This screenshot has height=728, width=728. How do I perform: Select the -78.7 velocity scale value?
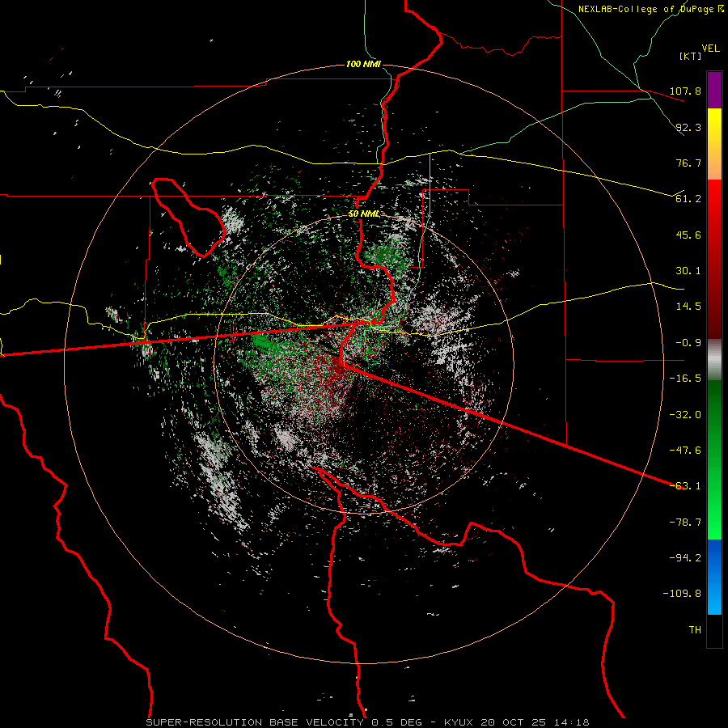(x=685, y=523)
